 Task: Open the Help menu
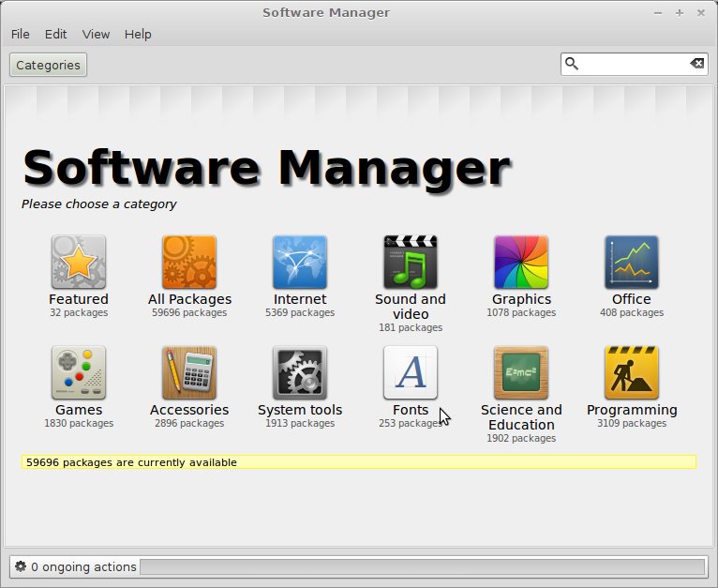[x=138, y=34]
